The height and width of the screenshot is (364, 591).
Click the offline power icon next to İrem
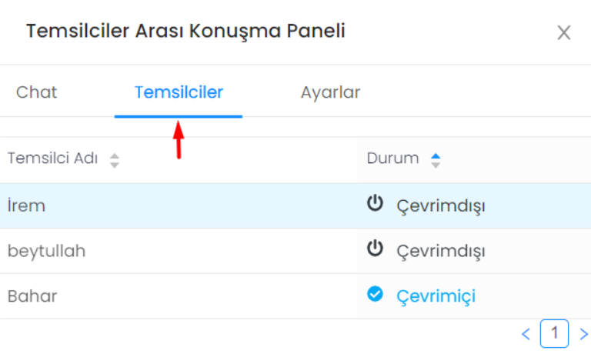point(375,203)
